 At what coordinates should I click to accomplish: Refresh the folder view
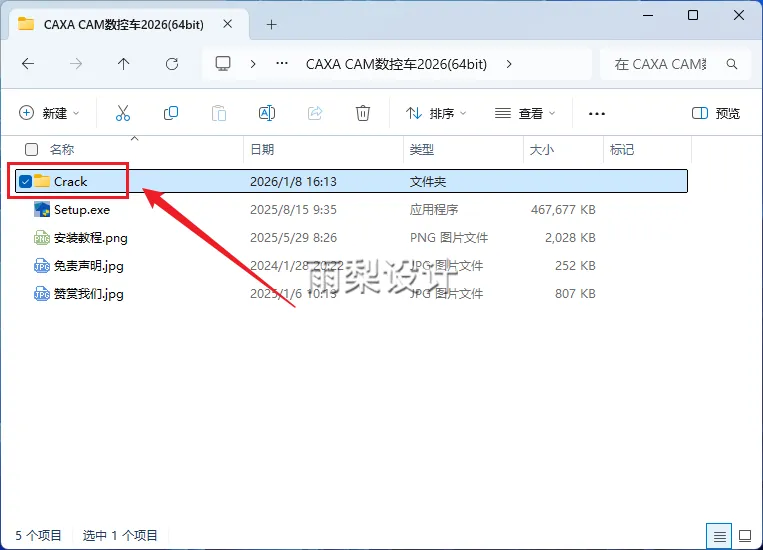click(172, 64)
